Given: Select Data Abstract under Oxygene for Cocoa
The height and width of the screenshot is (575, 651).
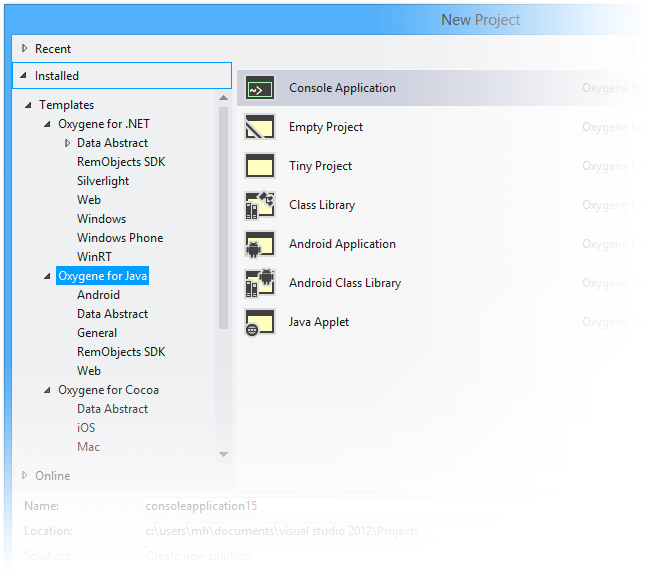Looking at the screenshot, I should pyautogui.click(x=113, y=409).
